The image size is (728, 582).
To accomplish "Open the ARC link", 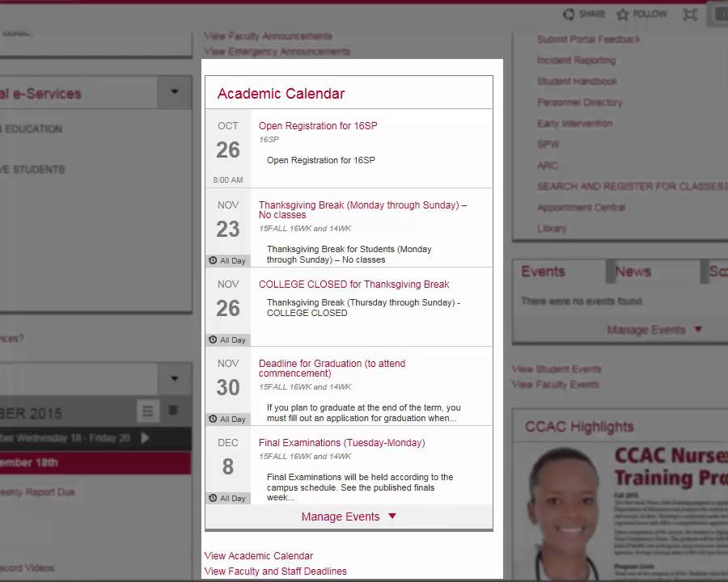I will point(548,165).
